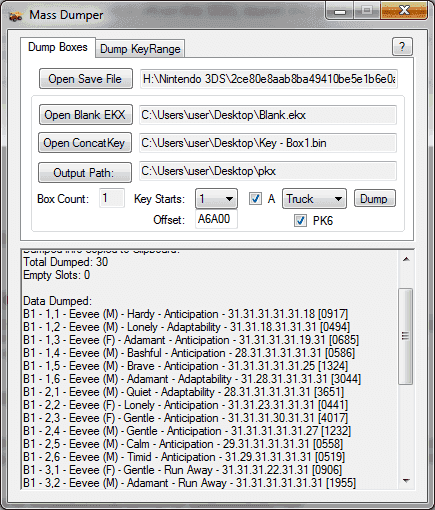Click the Output Path button
This screenshot has height=510, width=435.
click(x=85, y=173)
